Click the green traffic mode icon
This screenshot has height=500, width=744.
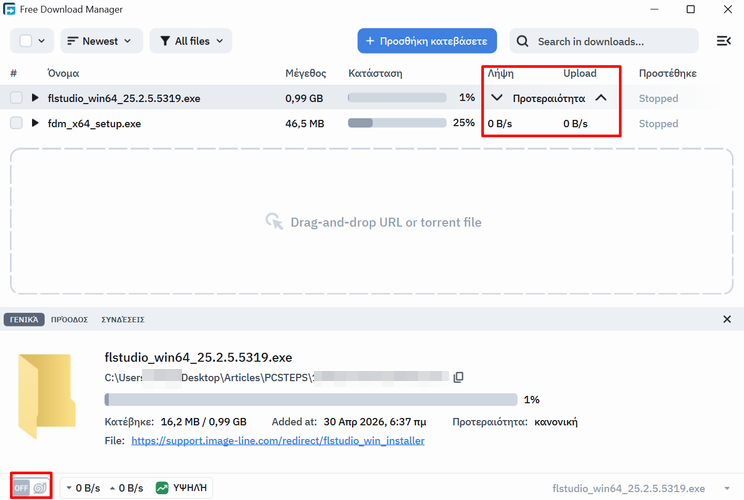pos(162,488)
